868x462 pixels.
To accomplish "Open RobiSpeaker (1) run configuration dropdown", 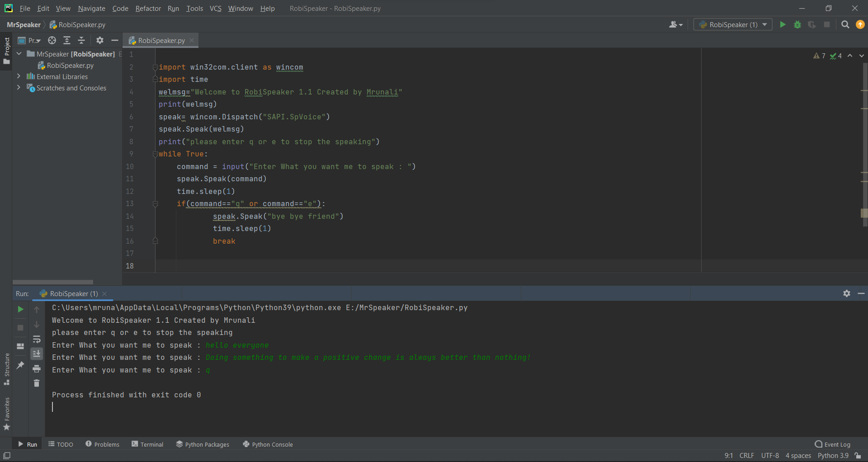I will click(x=732, y=24).
